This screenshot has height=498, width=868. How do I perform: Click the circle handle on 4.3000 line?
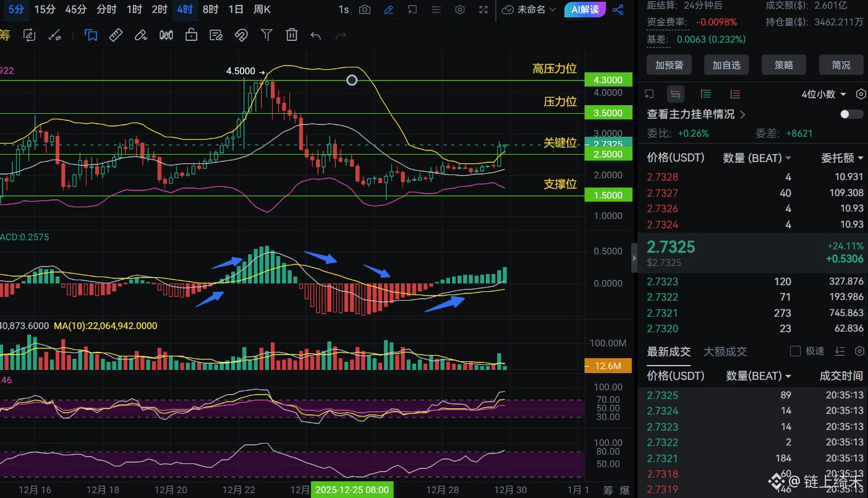[x=352, y=80]
